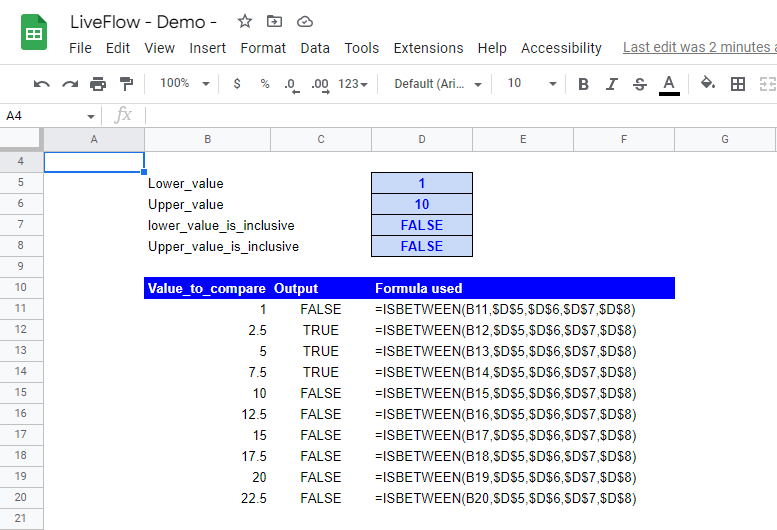
Task: Toggle bold formatting
Action: (x=583, y=84)
